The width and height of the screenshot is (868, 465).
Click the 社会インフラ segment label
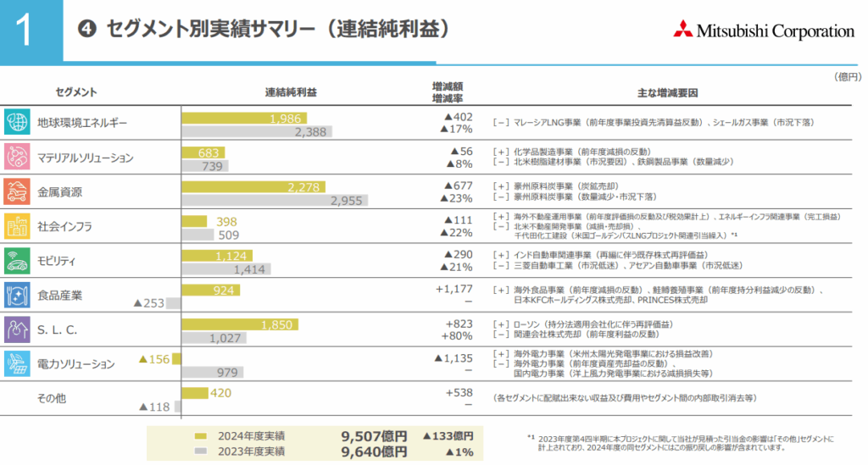(64, 226)
